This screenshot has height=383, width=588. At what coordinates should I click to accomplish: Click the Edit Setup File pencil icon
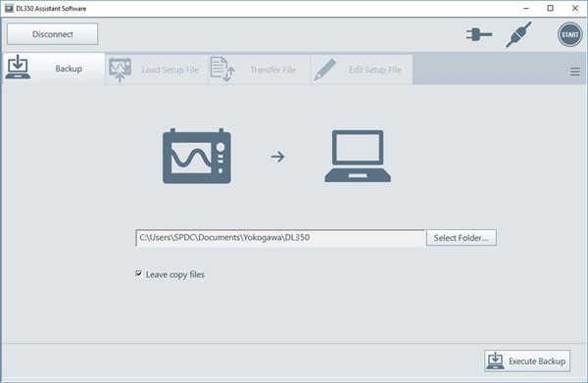(x=324, y=70)
